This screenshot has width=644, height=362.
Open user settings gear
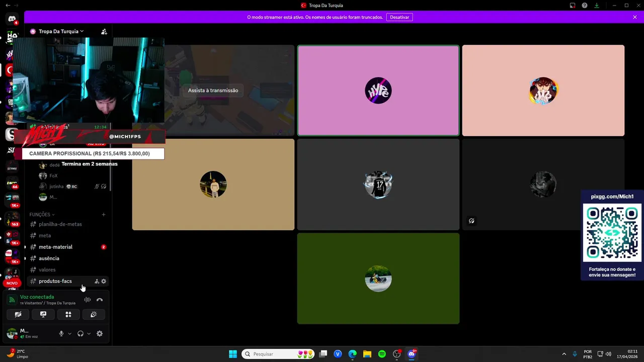100,333
